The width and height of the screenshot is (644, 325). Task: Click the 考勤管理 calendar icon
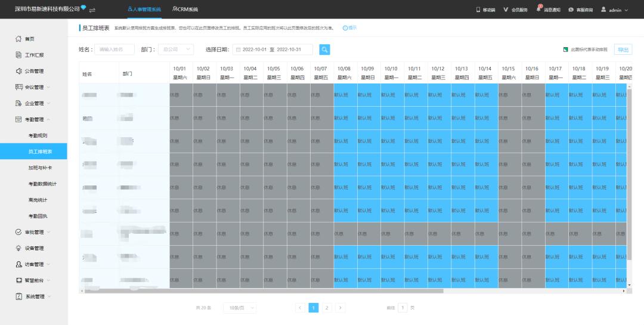tap(18, 119)
